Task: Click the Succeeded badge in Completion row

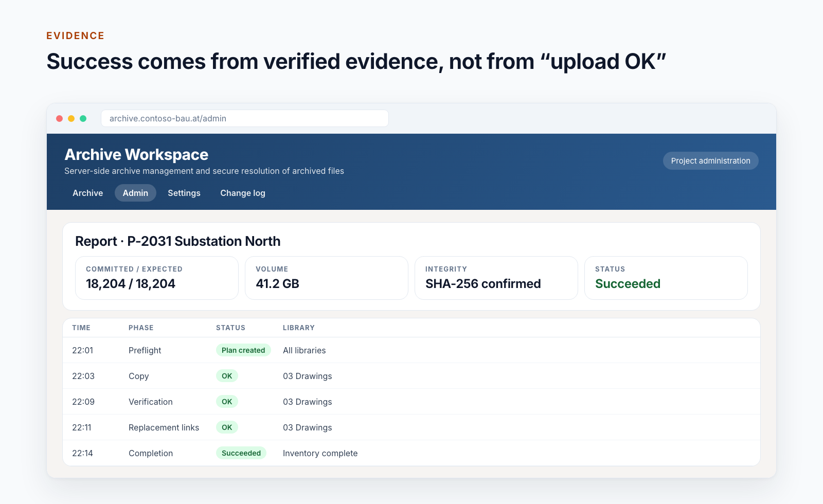Action: click(x=241, y=453)
